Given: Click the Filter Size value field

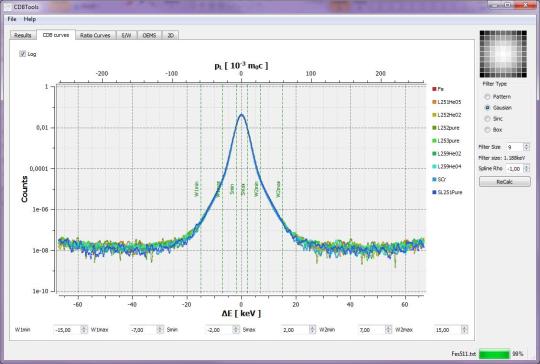Looking at the screenshot, I should [514, 147].
